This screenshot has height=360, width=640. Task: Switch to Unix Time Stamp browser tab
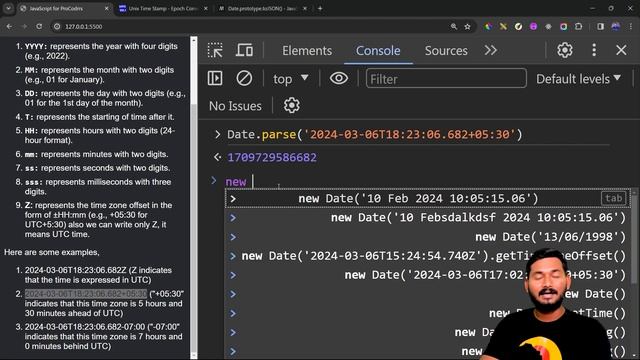(163, 9)
